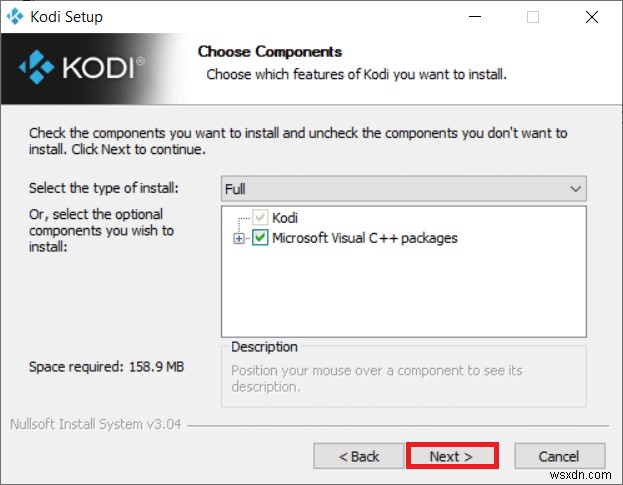Click the Kodi icon in the title bar
Screen dimensions: 623x485
pos(14,16)
